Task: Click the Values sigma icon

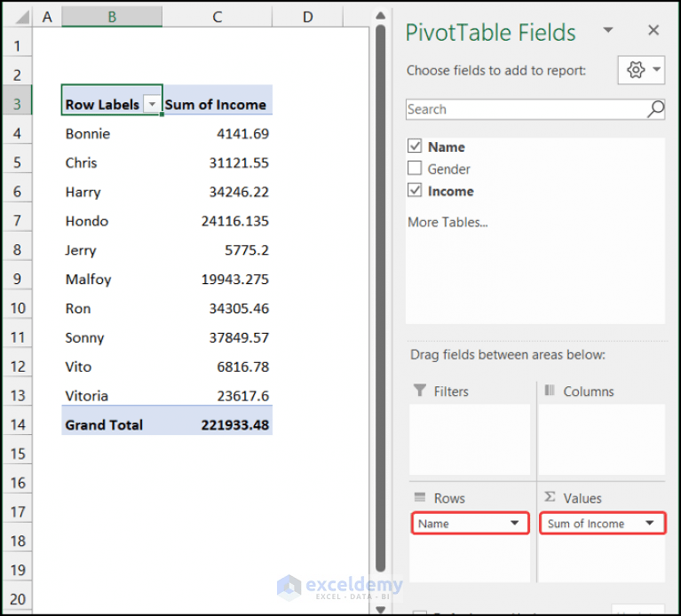Action: click(x=550, y=497)
